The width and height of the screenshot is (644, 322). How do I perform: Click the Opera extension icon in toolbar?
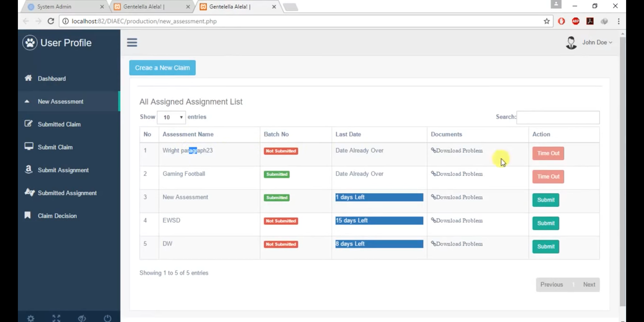(x=561, y=21)
